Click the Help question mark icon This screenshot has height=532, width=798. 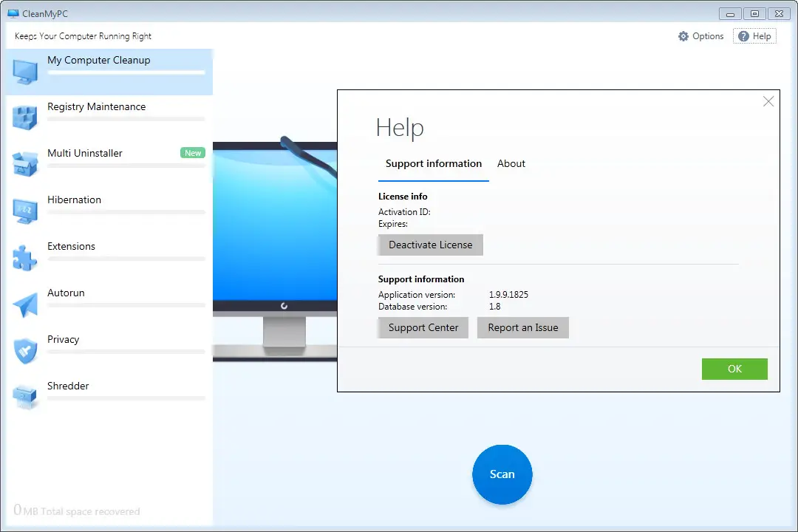(743, 36)
